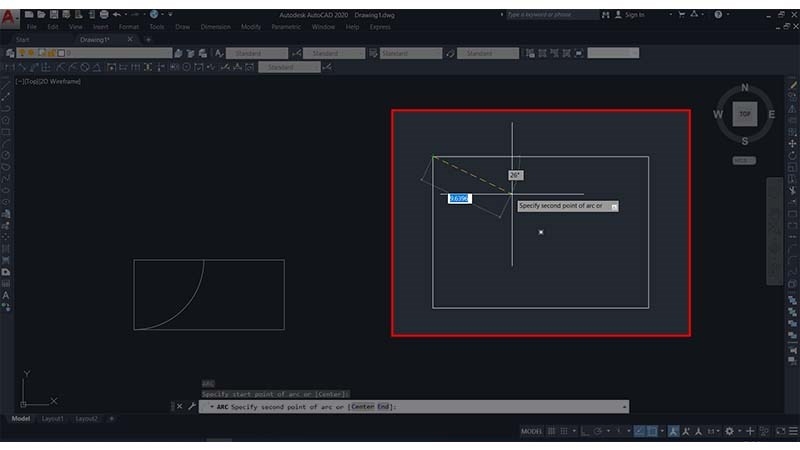Viewport: 800px width, 450px height.
Task: Toggle the grid display in status bar
Action: coord(552,431)
